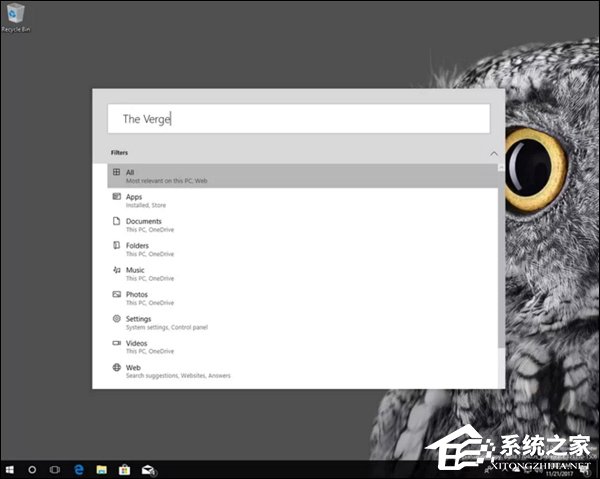The height and width of the screenshot is (479, 600).
Task: Filter results by Documents
Action: click(x=302, y=225)
